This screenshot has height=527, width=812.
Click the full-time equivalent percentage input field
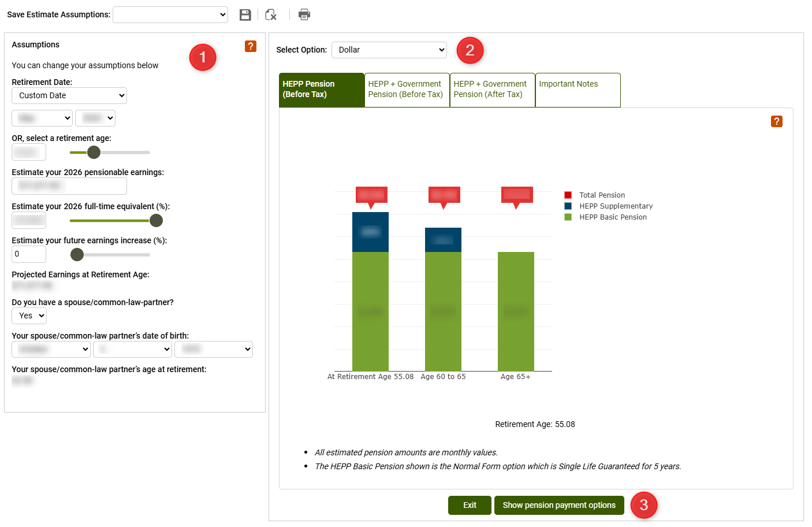[x=29, y=221]
